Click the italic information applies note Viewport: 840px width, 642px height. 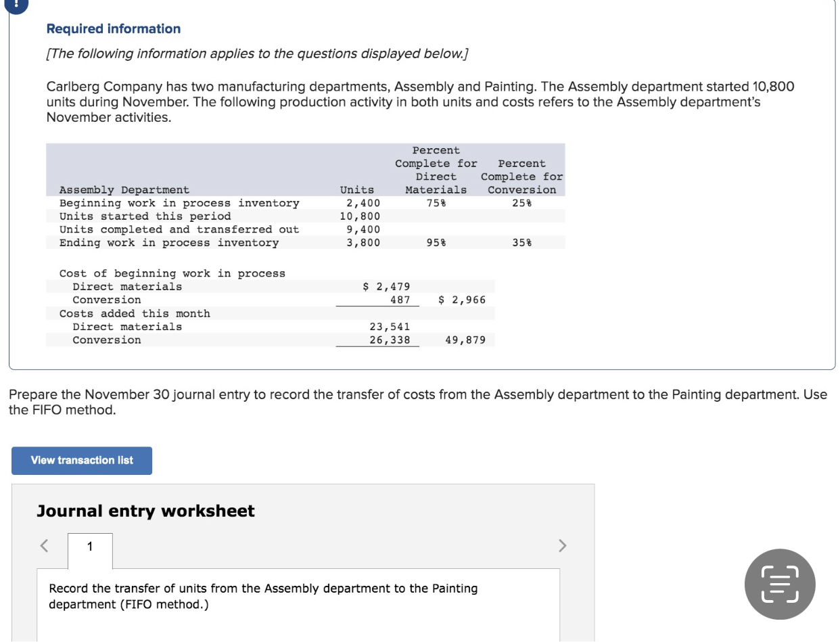[257, 53]
